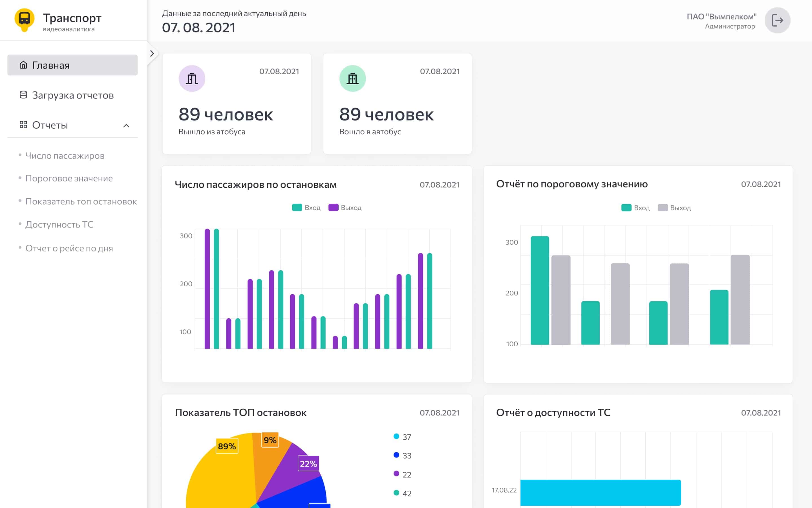The image size is (812, 508).
Task: Toggle Вход series in passengers chart legend
Action: [306, 208]
